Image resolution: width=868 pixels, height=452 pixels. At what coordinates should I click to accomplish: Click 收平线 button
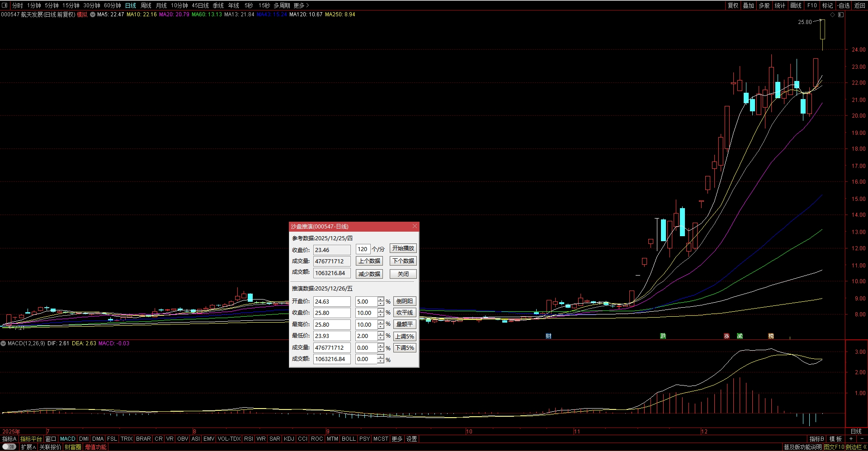(x=405, y=313)
